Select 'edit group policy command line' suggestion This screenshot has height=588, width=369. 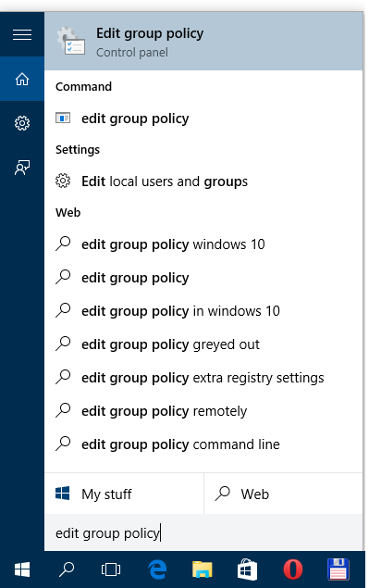click(x=203, y=444)
